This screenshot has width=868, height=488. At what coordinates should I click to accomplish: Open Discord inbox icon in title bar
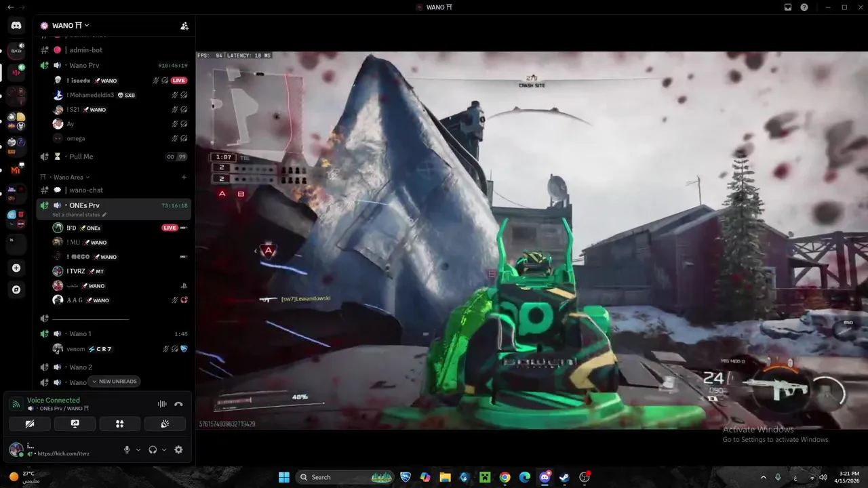tap(788, 7)
